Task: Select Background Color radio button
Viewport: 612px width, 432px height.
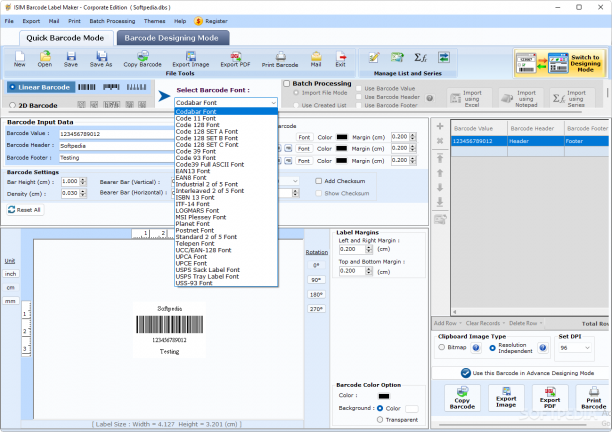Action: point(380,408)
